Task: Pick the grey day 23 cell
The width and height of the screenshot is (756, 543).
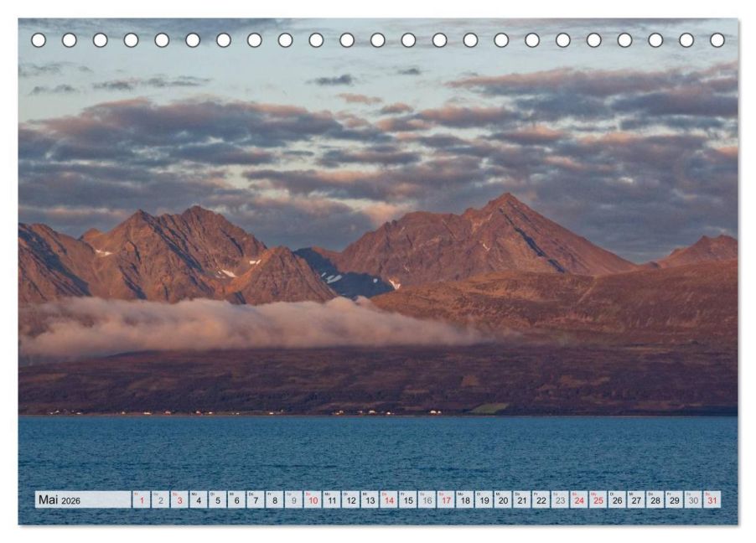Action: click(560, 499)
